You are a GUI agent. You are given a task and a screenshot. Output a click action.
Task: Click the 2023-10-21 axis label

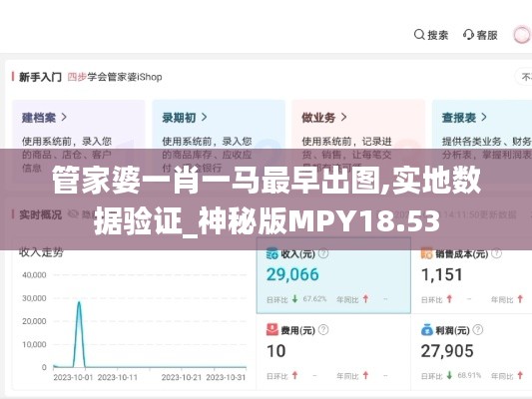pyautogui.click(x=182, y=377)
